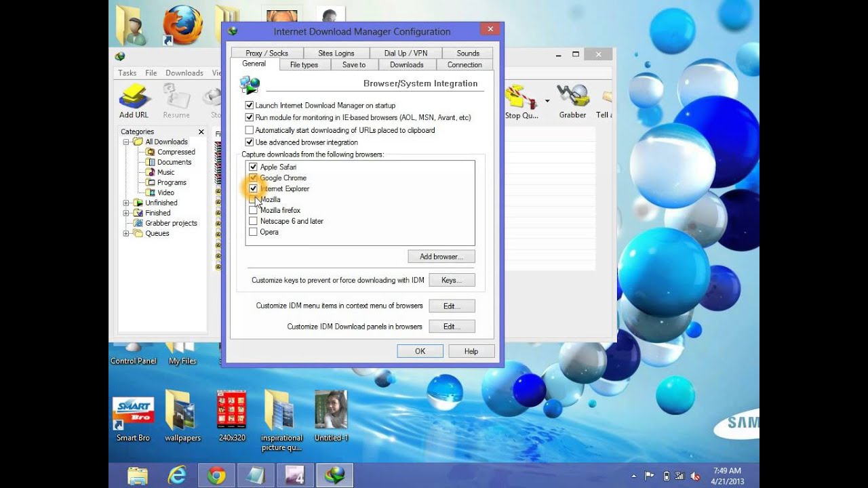Check Mozilla firefox browser capture

[x=253, y=210]
